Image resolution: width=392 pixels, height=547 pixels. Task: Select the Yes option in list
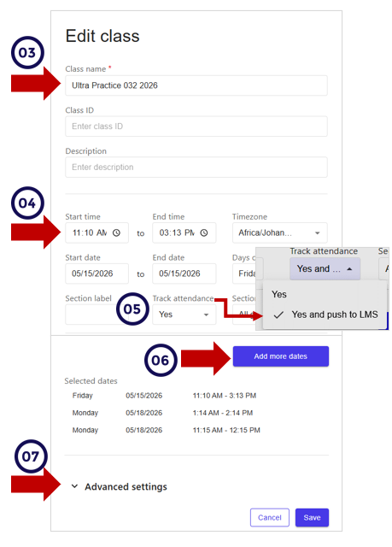click(278, 294)
